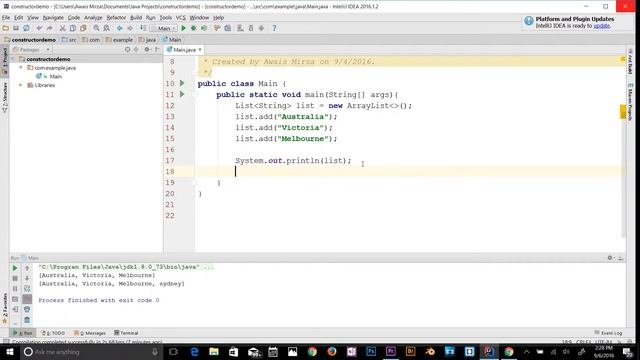Start Debug with the toolbar bug icon
This screenshot has width=640, height=360.
click(193, 28)
